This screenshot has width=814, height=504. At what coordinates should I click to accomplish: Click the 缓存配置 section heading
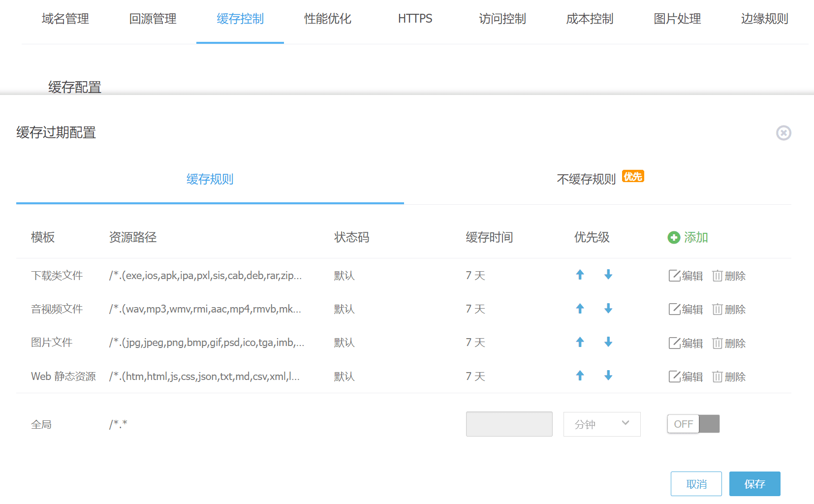pos(75,87)
